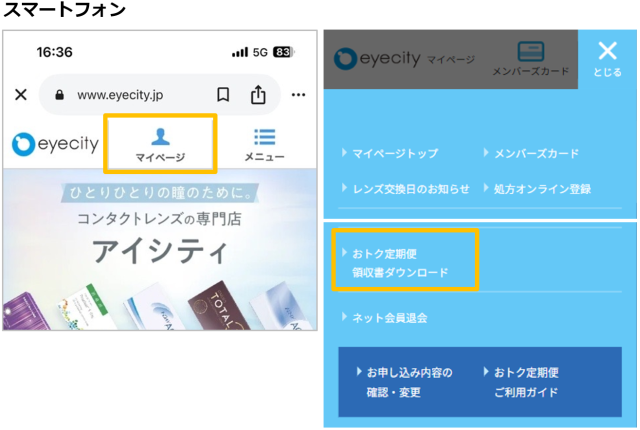The height and width of the screenshot is (430, 640).
Task: Open the メンバーズカード card icon in header
Action: tap(530, 59)
